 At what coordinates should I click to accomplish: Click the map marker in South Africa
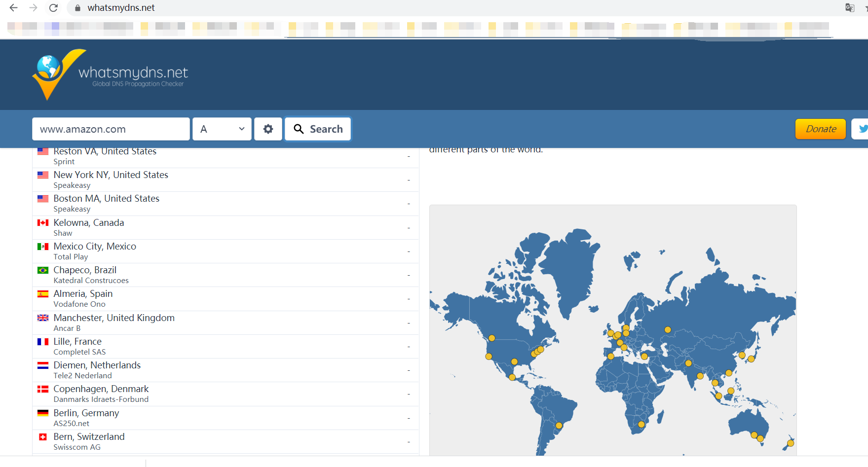[x=642, y=424]
